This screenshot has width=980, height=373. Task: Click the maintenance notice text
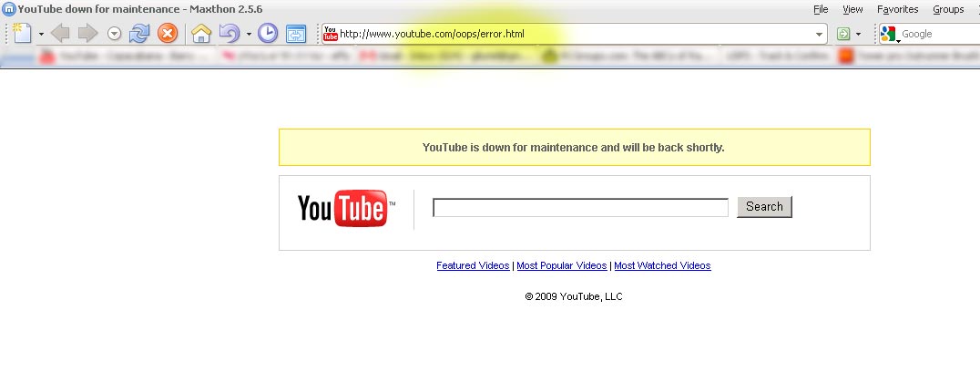point(573,148)
